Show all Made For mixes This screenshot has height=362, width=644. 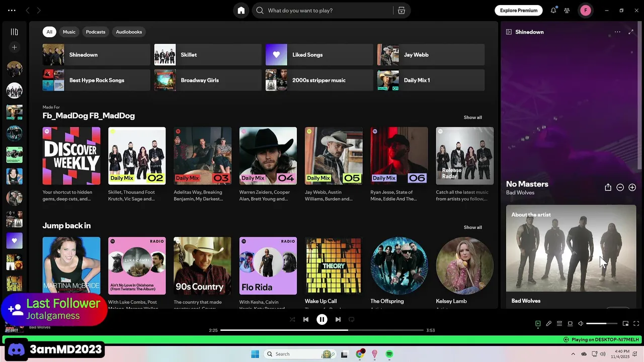coord(472,117)
